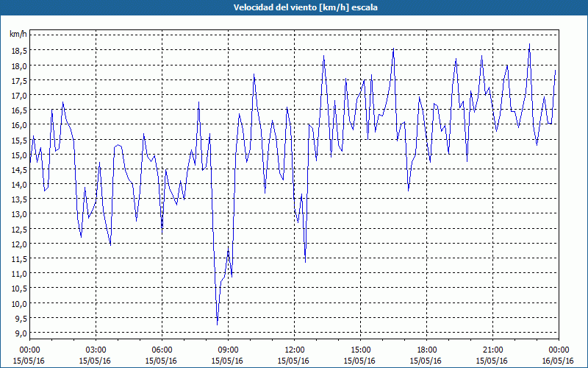Choose the '11,0' axis label
This screenshot has width=588, height=368.
click(20, 274)
